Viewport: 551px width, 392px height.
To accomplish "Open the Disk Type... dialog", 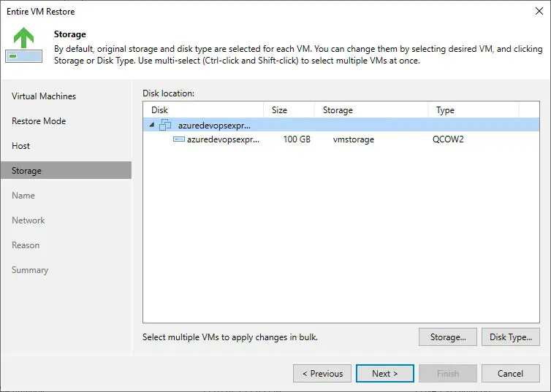I will (x=511, y=337).
